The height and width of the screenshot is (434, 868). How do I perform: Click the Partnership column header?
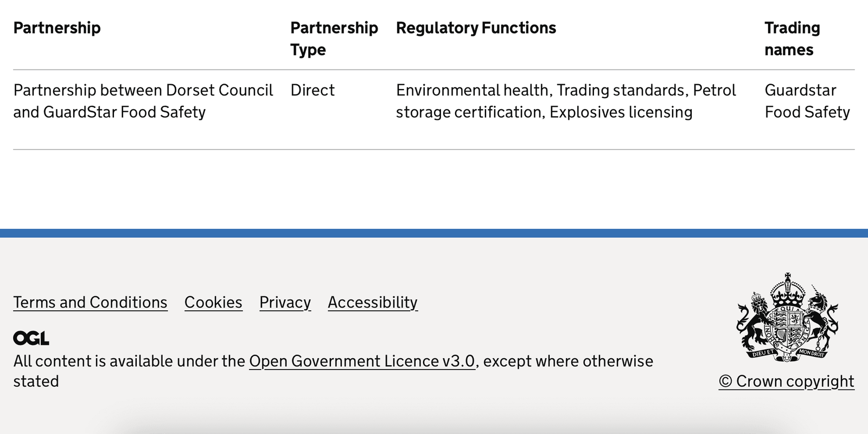click(x=57, y=28)
